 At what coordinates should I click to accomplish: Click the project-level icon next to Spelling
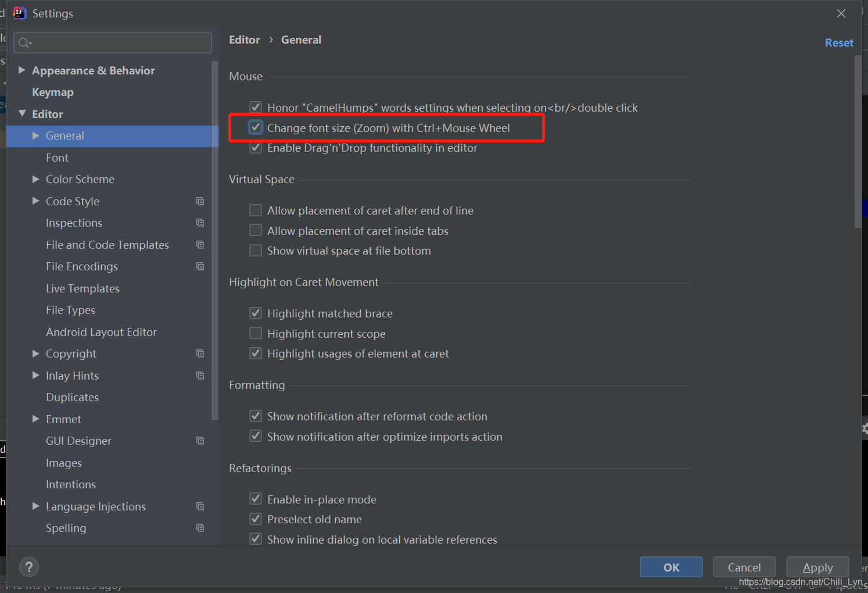click(200, 528)
